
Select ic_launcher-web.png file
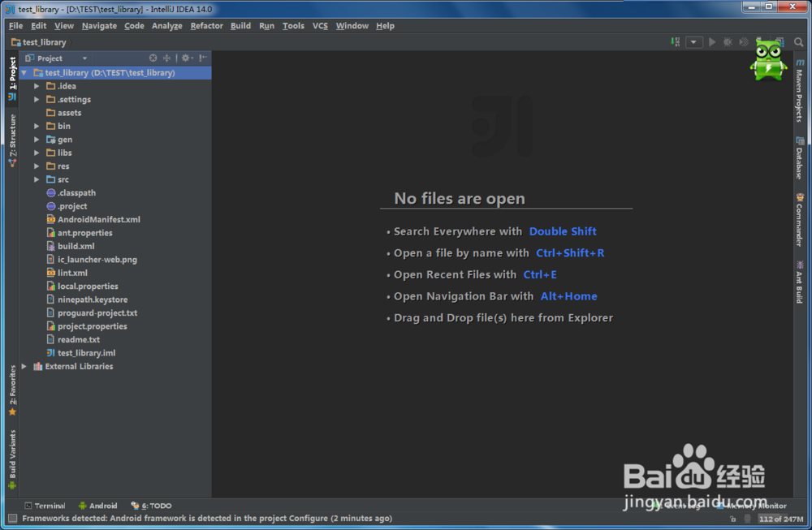(92, 260)
